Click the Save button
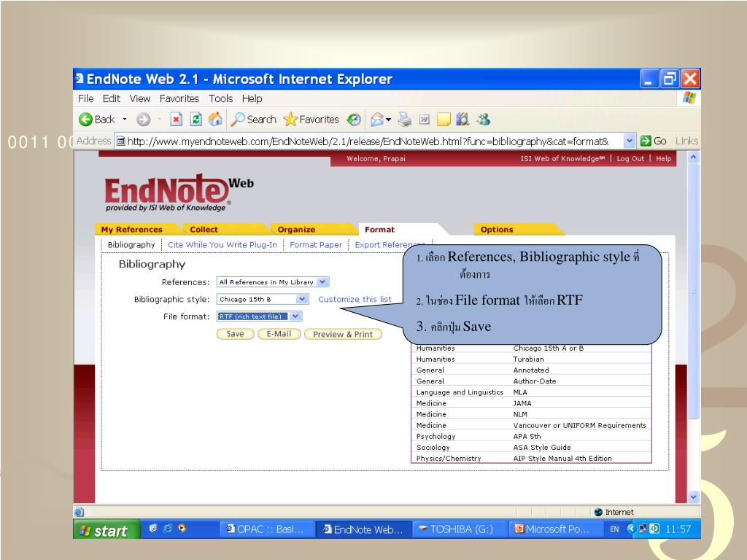Viewport: 747px width, 560px height. click(236, 334)
